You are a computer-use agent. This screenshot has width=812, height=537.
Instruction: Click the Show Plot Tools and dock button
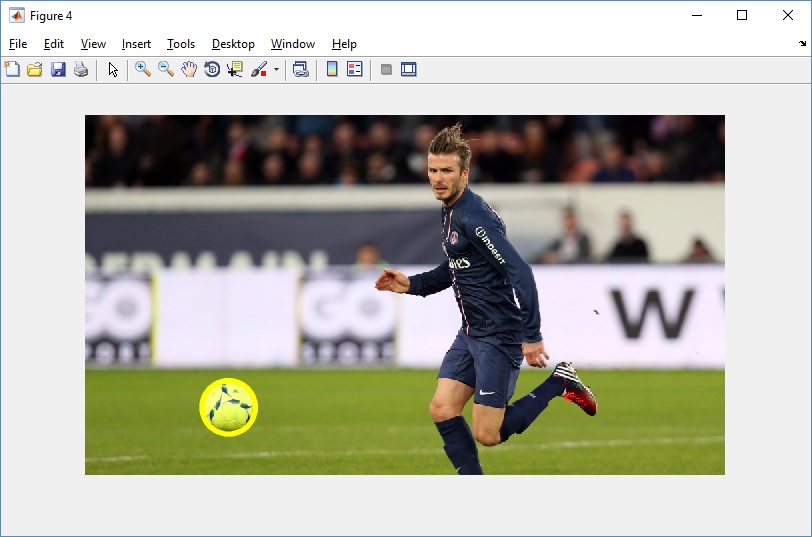(x=408, y=70)
